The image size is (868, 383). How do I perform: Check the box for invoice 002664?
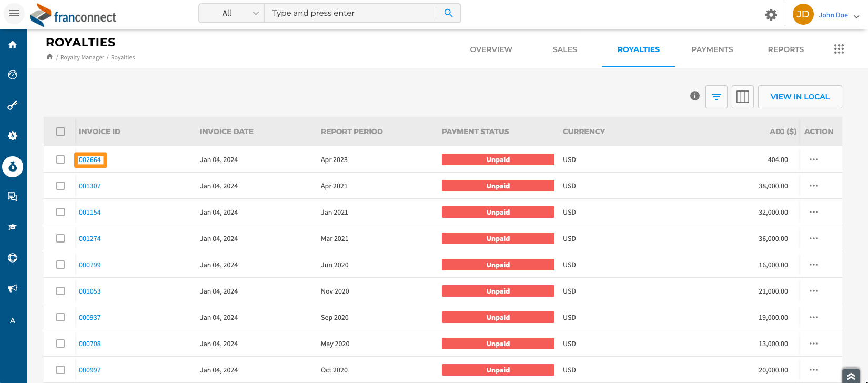point(60,159)
